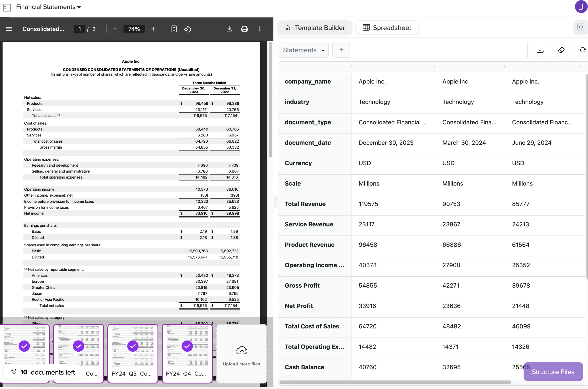Switch to the Spreadsheet tab
The image size is (588, 389).
387,28
